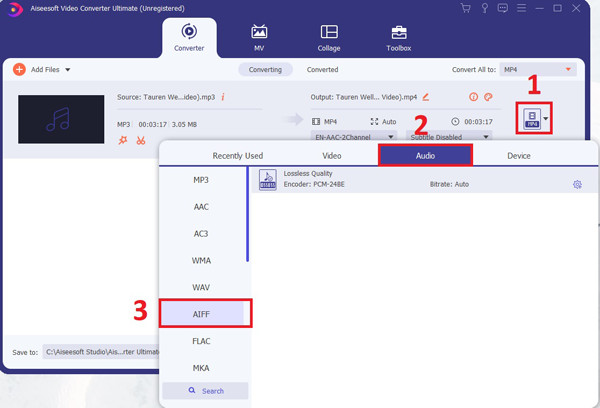This screenshot has width=600, height=408.
Task: Select FLAC in the format list
Action: pyautogui.click(x=201, y=341)
